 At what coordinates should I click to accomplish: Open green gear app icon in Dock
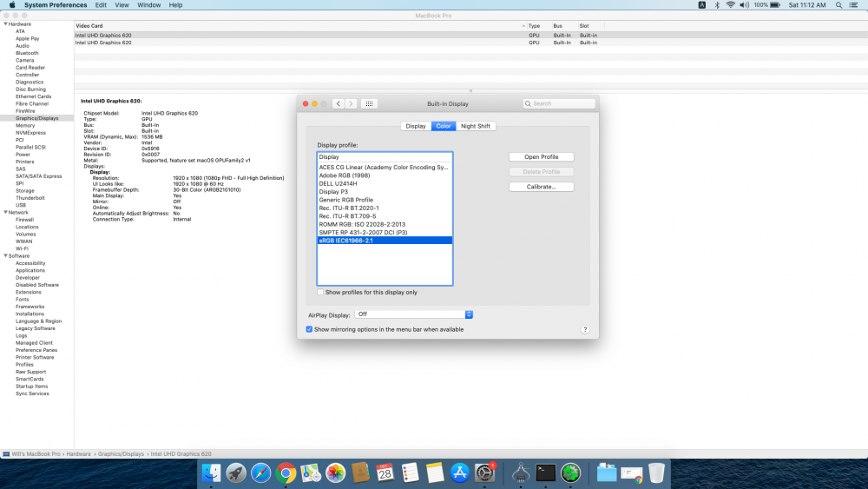(571, 473)
